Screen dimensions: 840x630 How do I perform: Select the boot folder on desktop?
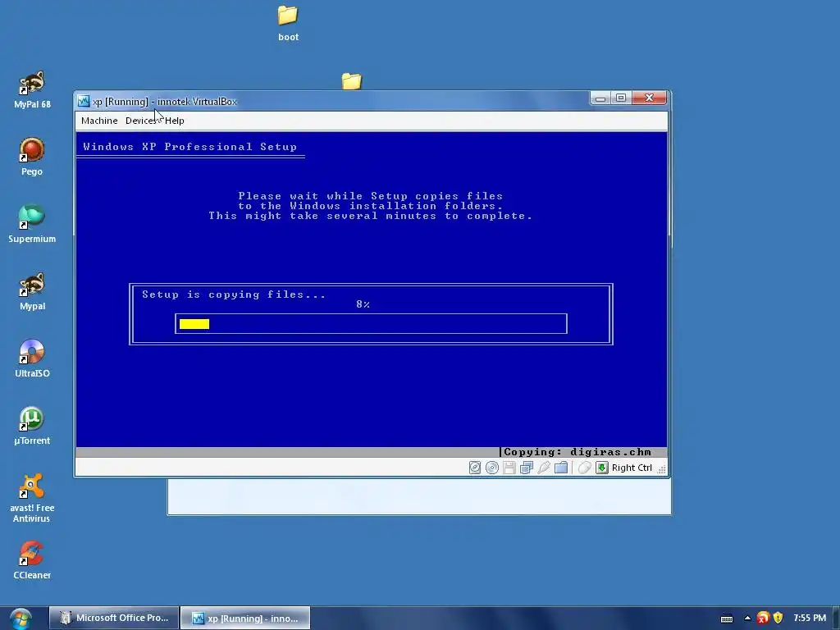(x=288, y=24)
